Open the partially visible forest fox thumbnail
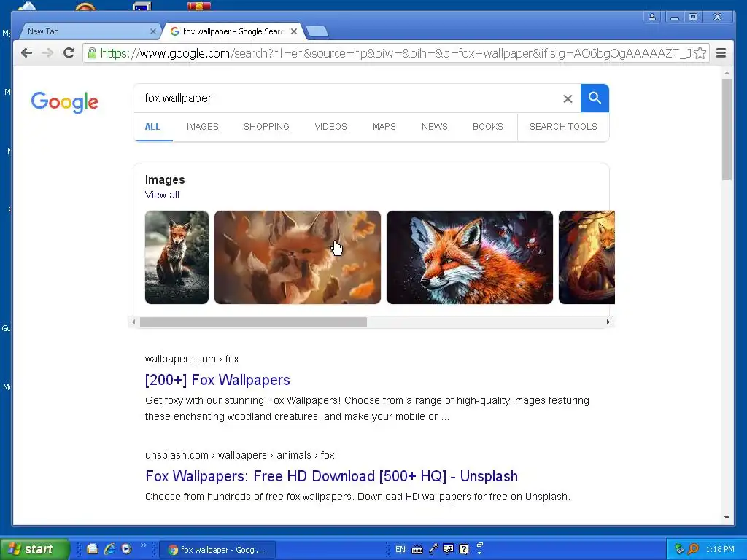The height and width of the screenshot is (560, 747). tap(587, 257)
